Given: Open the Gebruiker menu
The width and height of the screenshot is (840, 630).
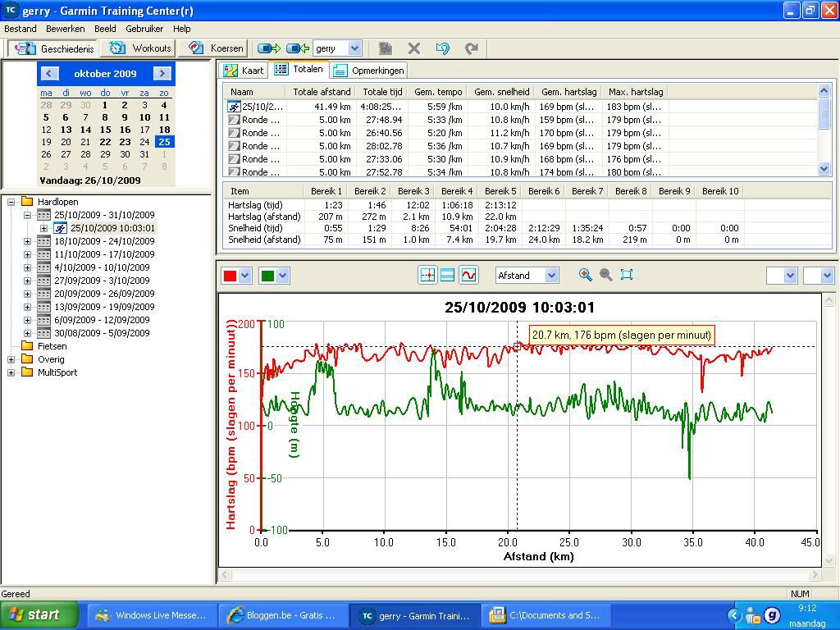Looking at the screenshot, I should point(144,29).
